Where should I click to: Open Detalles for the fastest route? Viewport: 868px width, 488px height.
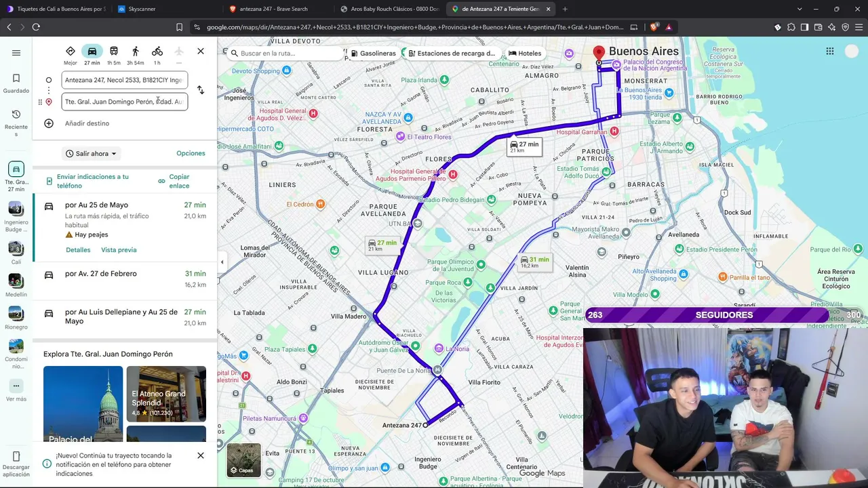[78, 250]
